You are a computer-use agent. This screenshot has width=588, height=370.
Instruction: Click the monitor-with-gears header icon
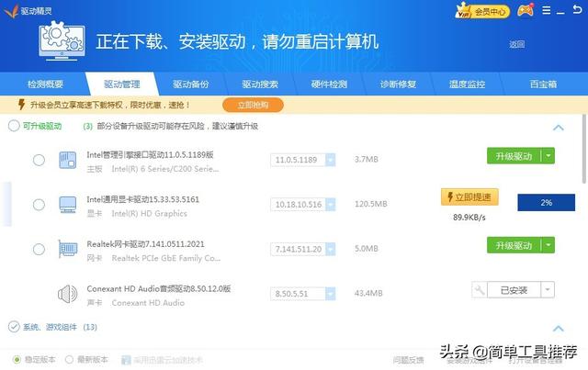62,41
